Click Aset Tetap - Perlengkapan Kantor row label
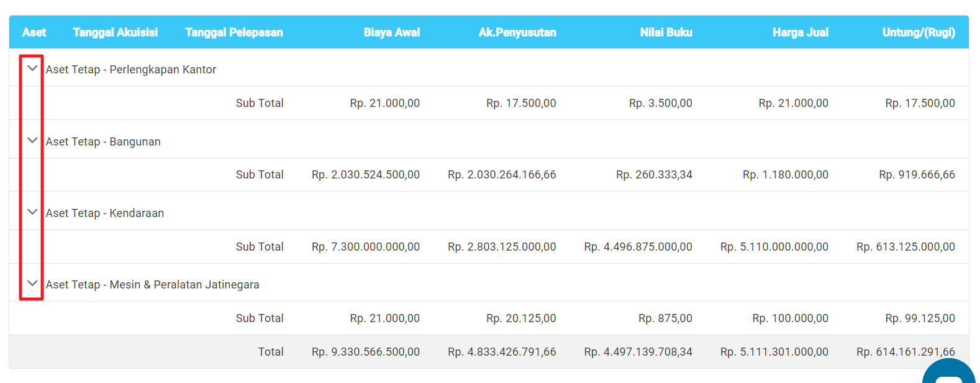 (131, 70)
